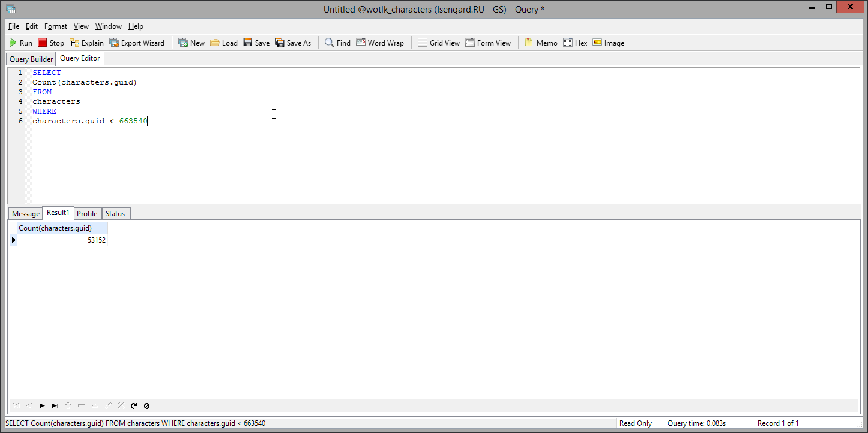Open Find in query editor

point(337,43)
